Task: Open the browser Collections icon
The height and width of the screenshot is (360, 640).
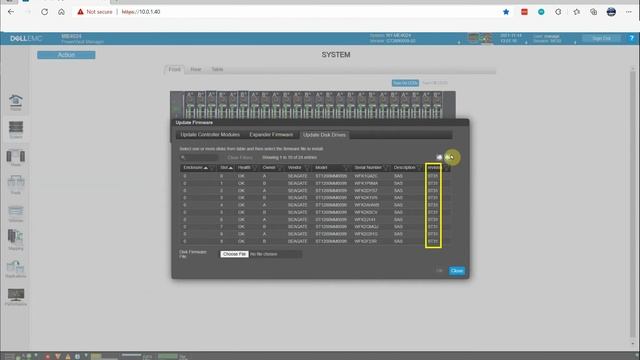Action: (593, 12)
